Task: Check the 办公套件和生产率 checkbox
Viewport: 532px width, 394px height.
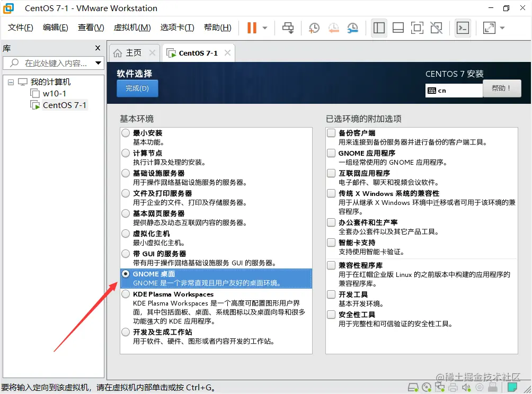Action: click(331, 222)
